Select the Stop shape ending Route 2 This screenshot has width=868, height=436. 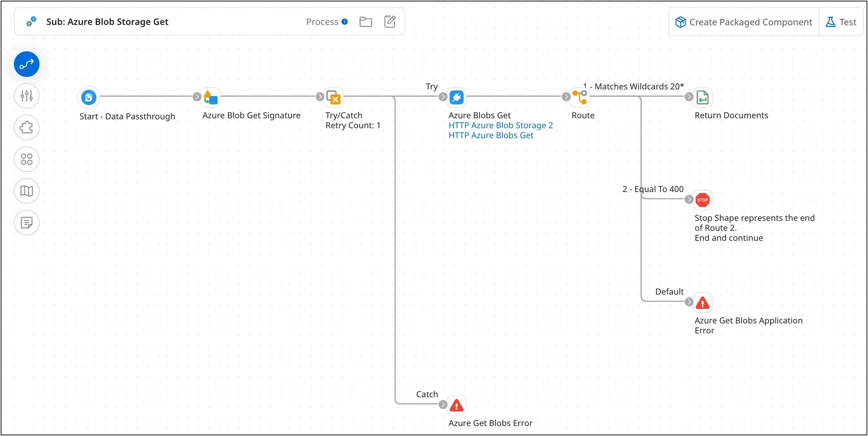[x=703, y=200]
